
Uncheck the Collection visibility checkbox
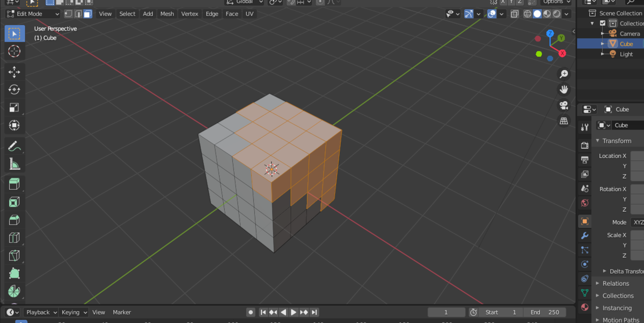(x=603, y=23)
